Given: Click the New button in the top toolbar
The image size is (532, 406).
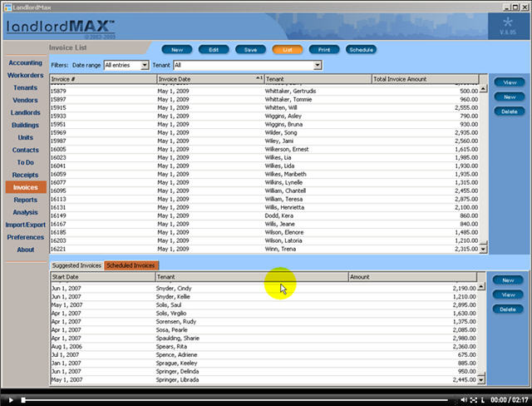Looking at the screenshot, I should point(177,50).
